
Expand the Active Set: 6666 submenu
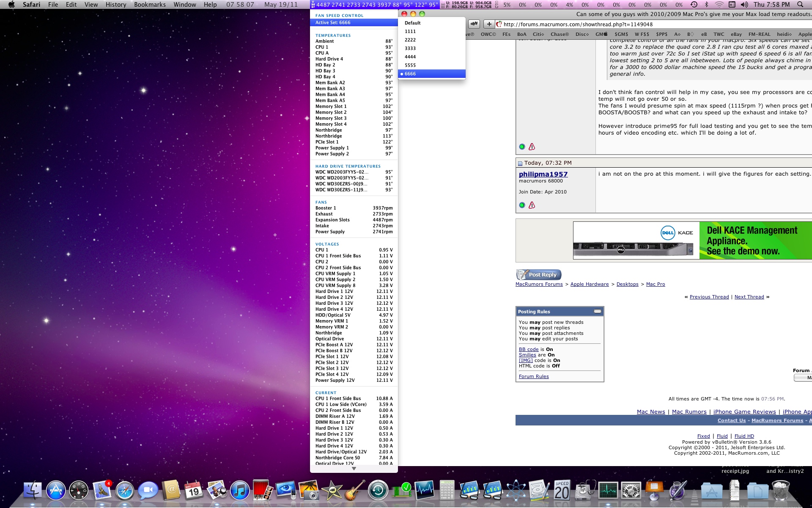[x=354, y=22]
